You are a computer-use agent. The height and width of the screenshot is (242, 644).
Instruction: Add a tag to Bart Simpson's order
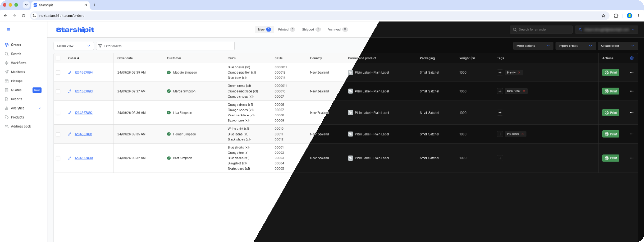(500, 158)
